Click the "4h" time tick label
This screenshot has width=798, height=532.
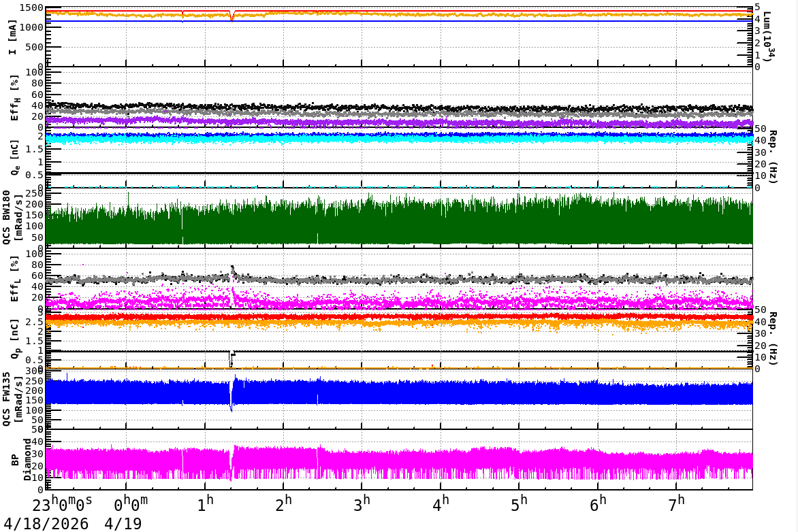pyautogui.click(x=441, y=503)
